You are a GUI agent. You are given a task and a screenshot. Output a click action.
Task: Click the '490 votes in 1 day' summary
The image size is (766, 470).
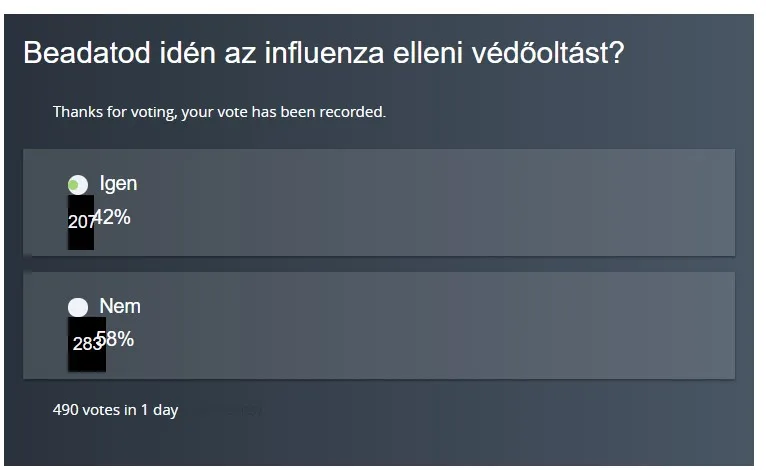click(115, 410)
